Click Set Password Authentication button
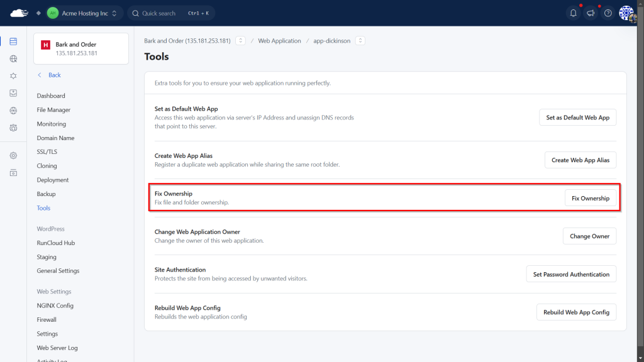The width and height of the screenshot is (644, 362). (x=571, y=275)
